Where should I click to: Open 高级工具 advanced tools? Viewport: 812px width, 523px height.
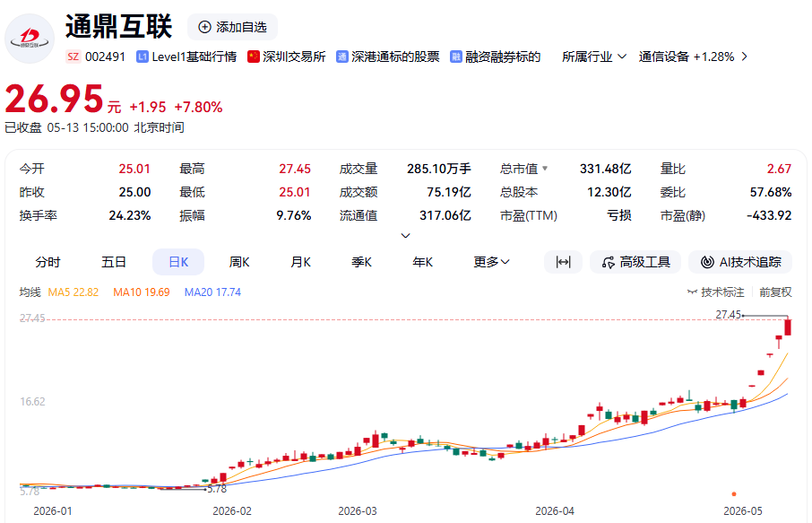(636, 262)
